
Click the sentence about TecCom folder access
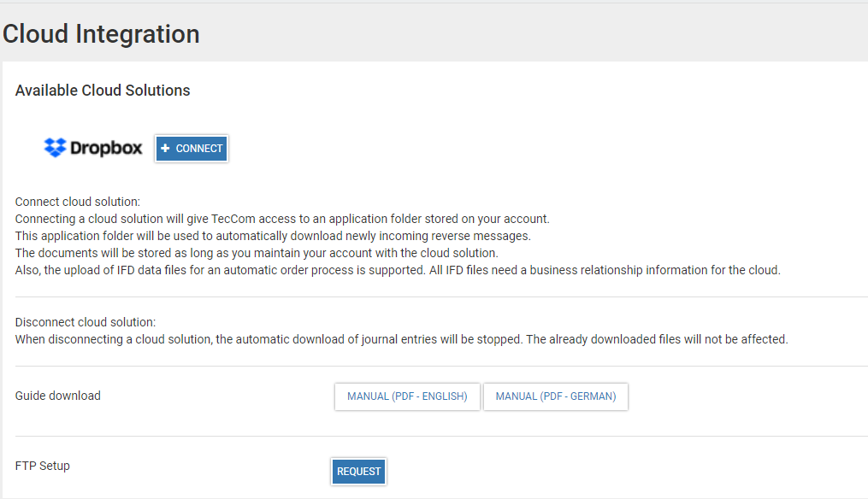[x=282, y=219]
